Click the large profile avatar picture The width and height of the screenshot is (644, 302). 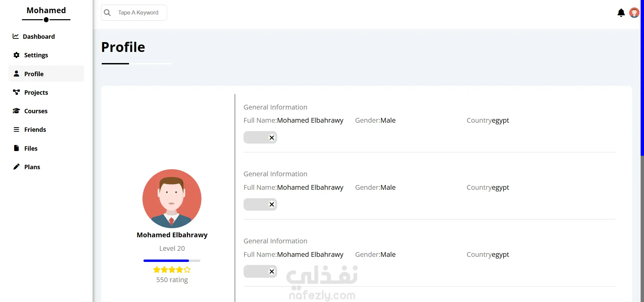tap(172, 199)
